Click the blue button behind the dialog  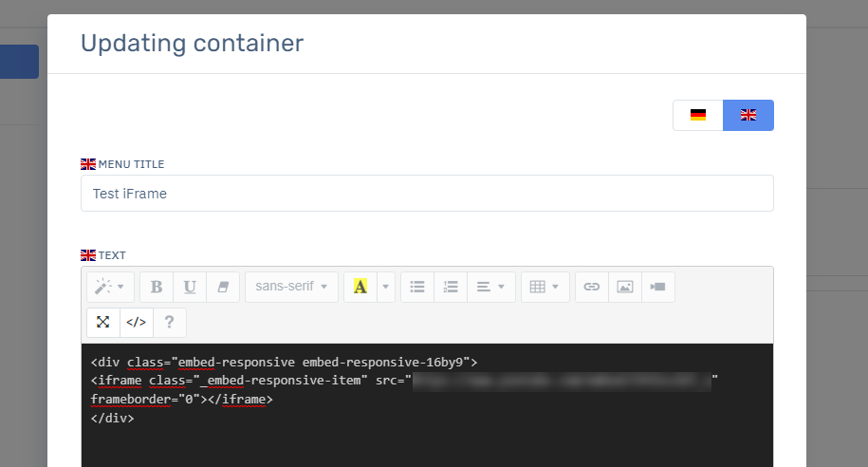pos(19,62)
